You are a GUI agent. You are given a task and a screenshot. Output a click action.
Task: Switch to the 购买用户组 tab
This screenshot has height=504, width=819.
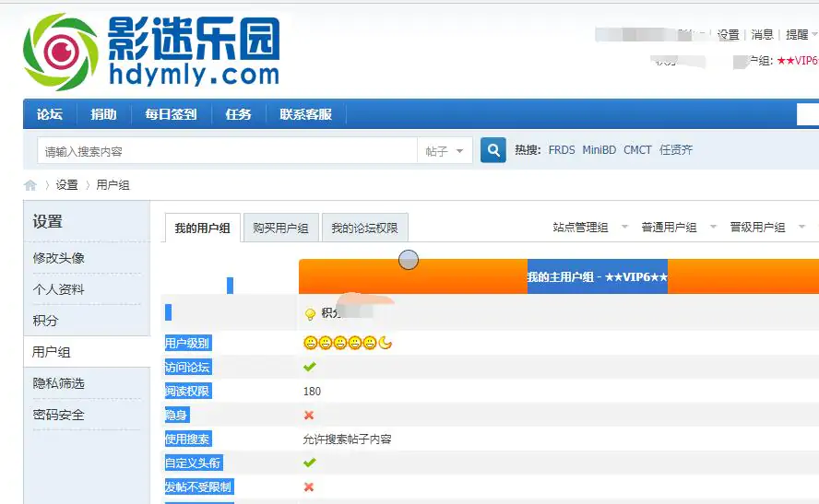281,228
